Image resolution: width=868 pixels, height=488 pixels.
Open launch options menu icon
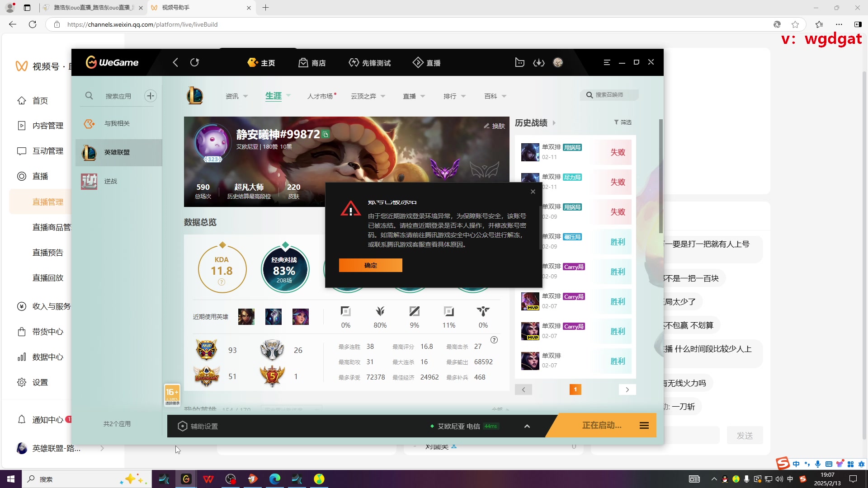[x=644, y=426]
